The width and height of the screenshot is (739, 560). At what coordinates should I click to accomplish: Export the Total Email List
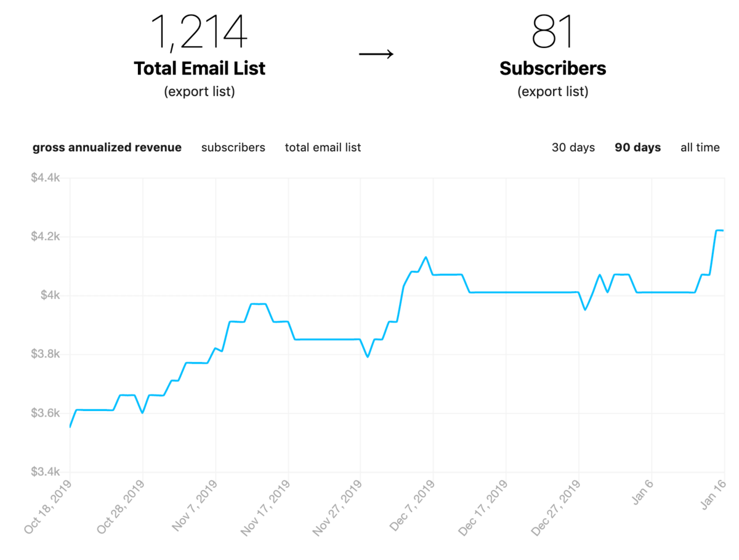(199, 91)
